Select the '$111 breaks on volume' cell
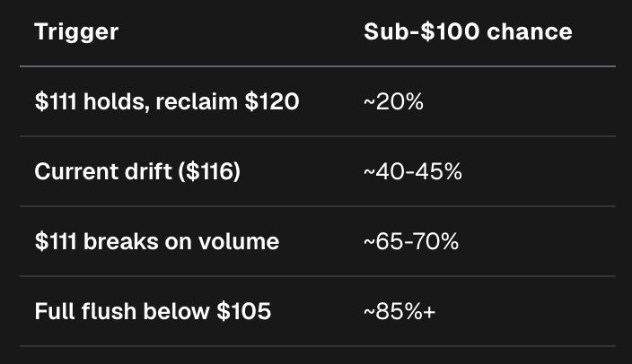Image resolution: width=632 pixels, height=364 pixels. 157,241
